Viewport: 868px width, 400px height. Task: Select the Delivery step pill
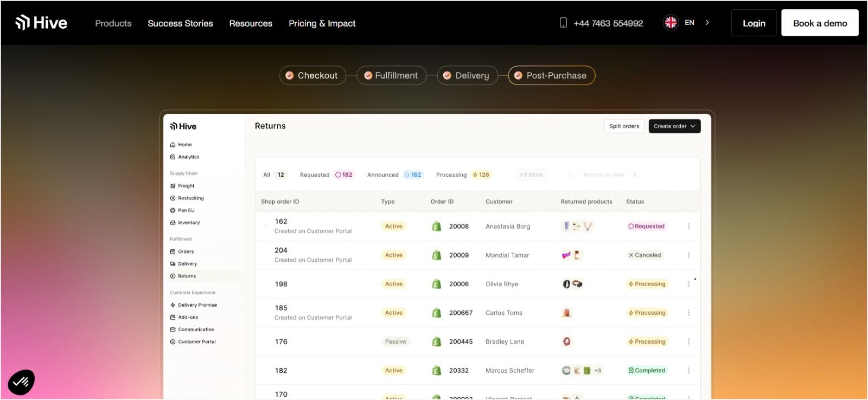(x=467, y=75)
